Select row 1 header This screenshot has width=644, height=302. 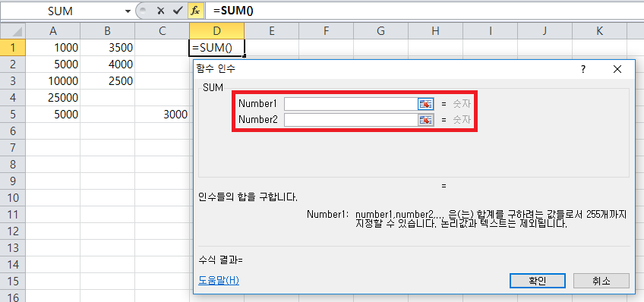pyautogui.click(x=13, y=48)
